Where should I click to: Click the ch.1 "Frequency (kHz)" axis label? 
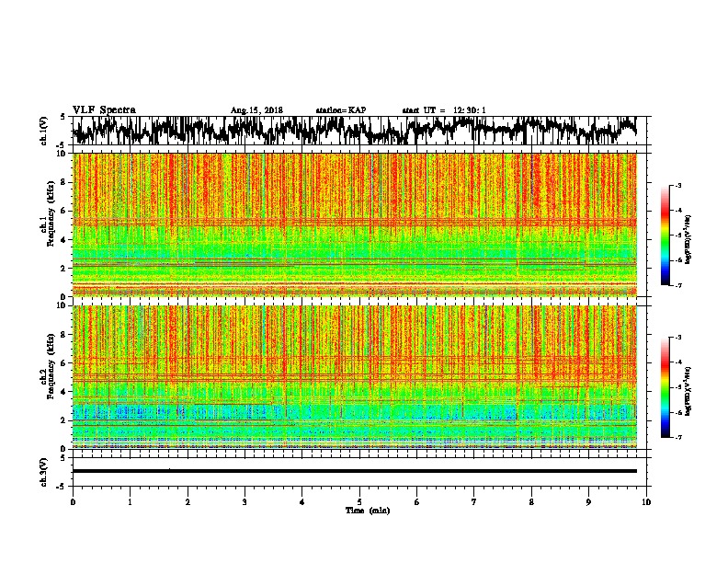51,213
